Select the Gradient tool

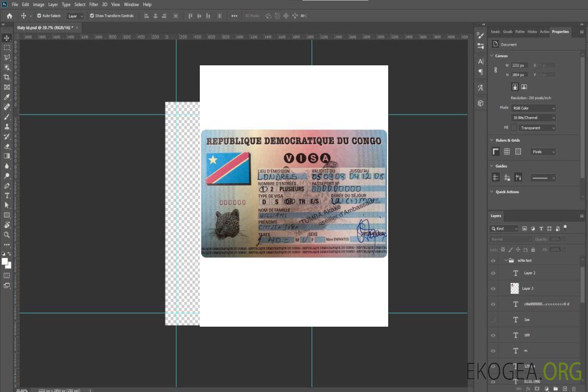coord(7,156)
